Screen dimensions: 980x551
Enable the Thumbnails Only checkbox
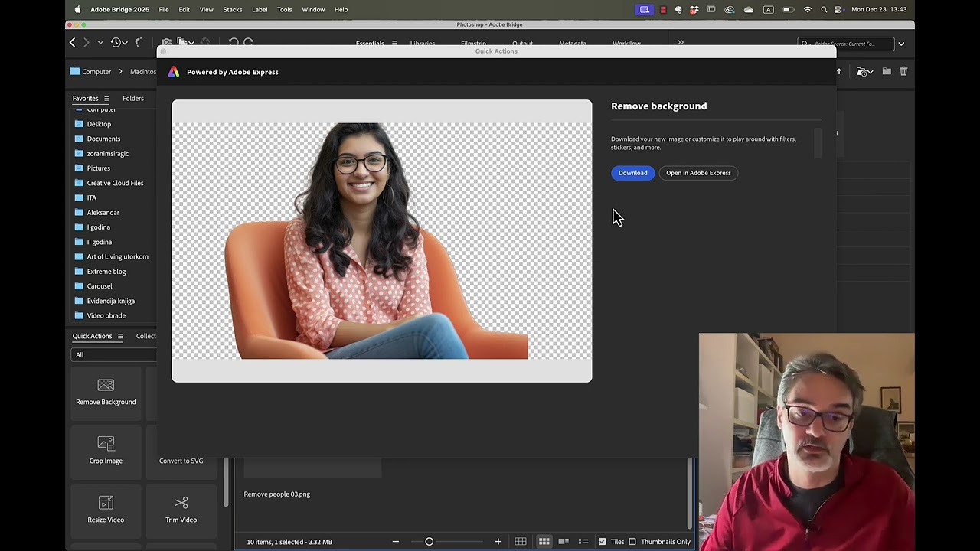[632, 542]
